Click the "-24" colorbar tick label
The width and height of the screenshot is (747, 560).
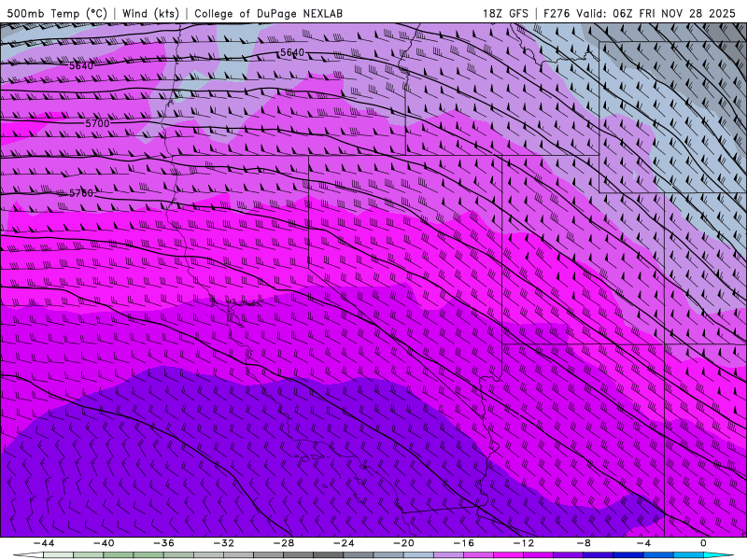tap(344, 543)
